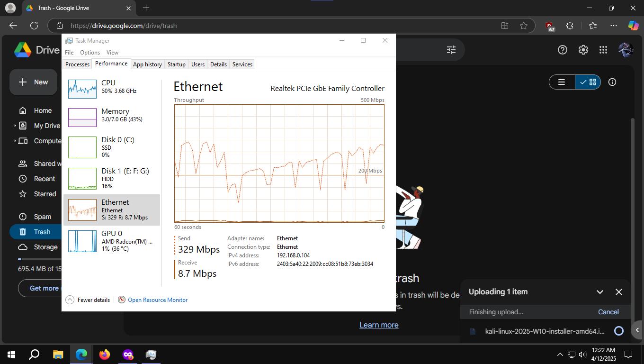Show the Drive side panel arrow

(637, 330)
